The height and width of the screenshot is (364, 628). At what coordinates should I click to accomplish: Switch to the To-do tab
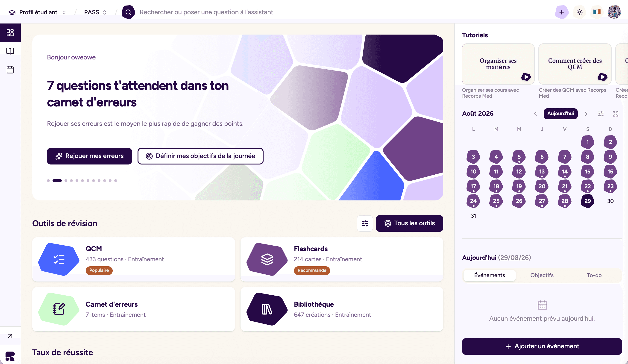594,275
